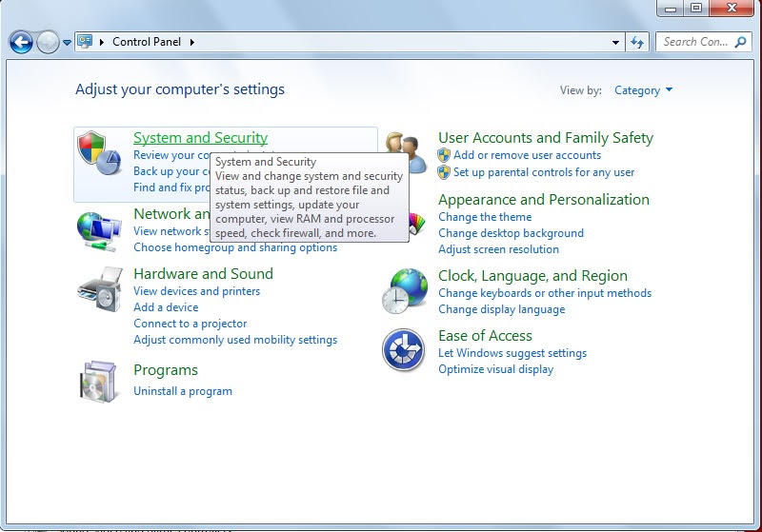Click Connect to a projector
Image resolution: width=762 pixels, height=532 pixels.
point(190,324)
